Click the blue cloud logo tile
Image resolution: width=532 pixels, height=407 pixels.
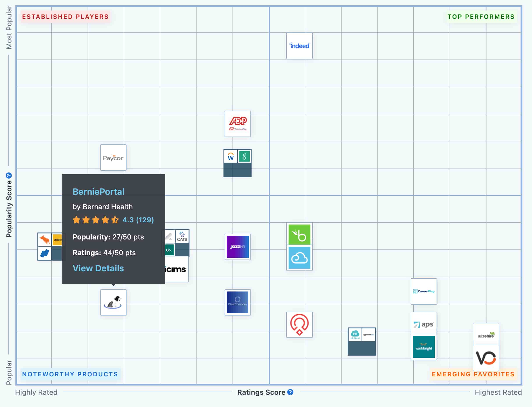point(299,258)
